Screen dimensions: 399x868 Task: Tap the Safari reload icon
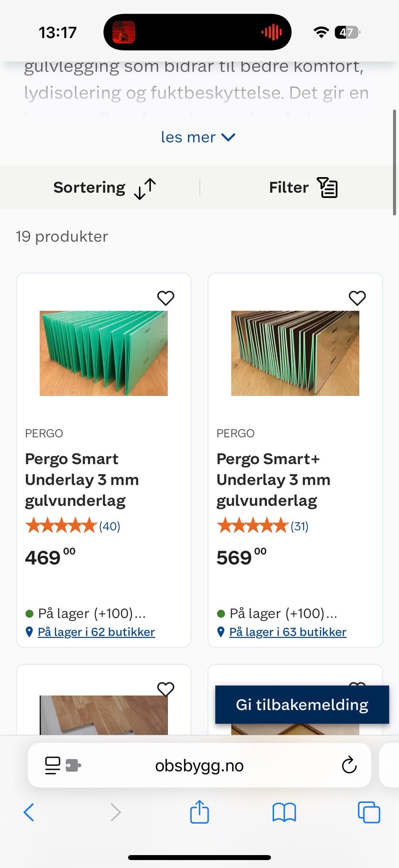[349, 765]
